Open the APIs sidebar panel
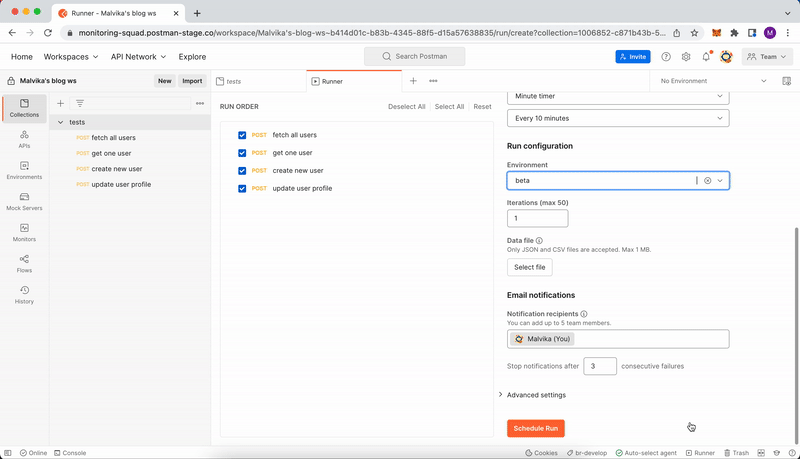 point(24,139)
